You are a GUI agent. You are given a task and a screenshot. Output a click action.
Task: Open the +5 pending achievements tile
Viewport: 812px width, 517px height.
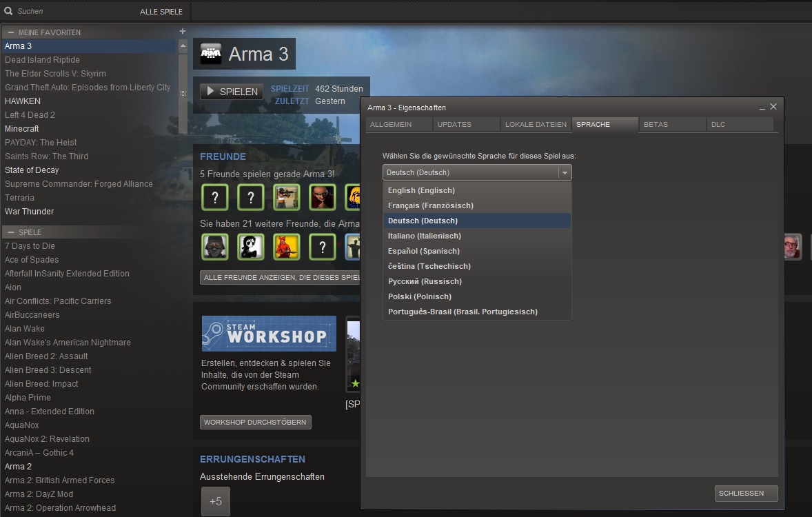pos(216,501)
